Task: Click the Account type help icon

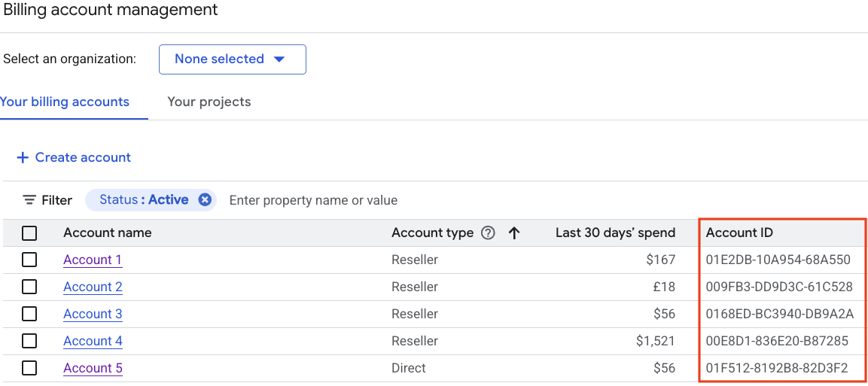Action: click(488, 233)
